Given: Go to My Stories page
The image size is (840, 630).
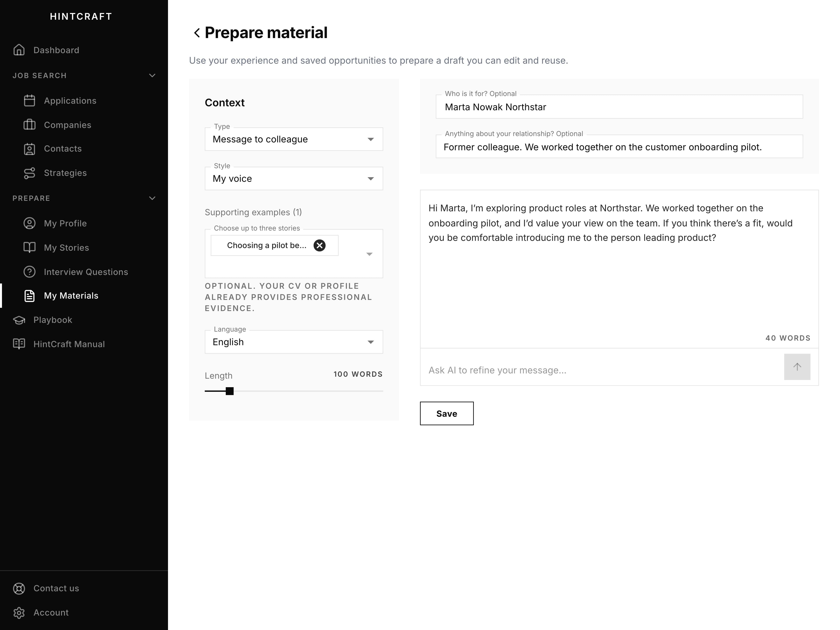Looking at the screenshot, I should click(x=66, y=248).
